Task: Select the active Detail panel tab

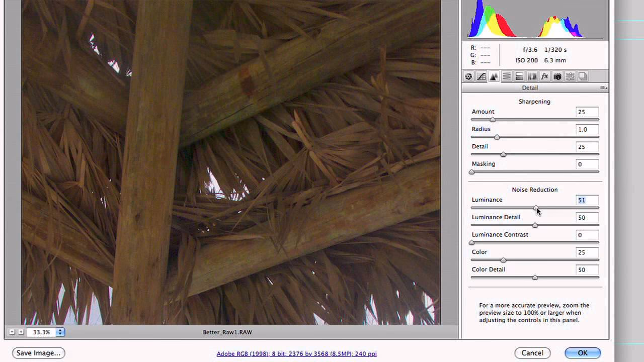Action: (x=494, y=76)
